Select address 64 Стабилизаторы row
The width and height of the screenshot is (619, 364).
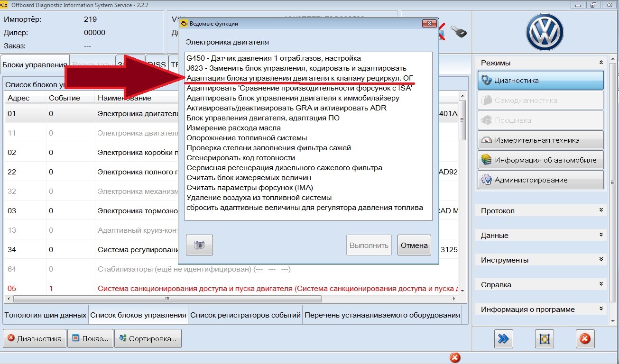(x=231, y=269)
